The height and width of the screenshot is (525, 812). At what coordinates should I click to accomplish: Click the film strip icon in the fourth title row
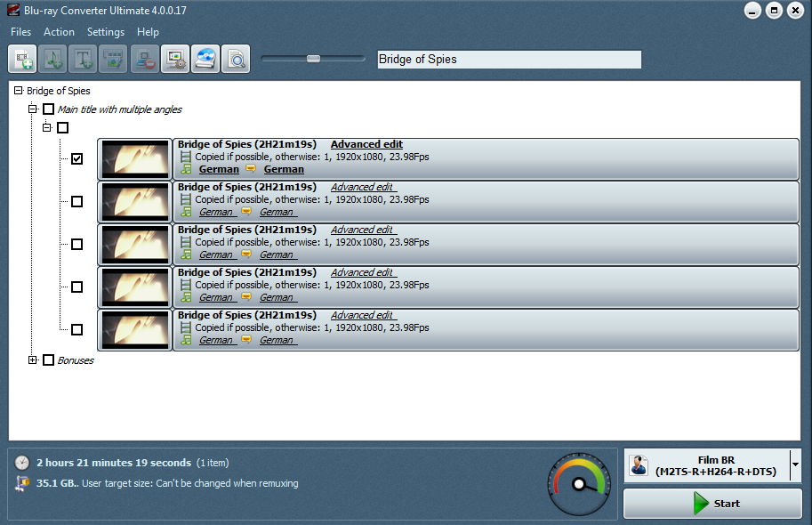[x=185, y=285]
